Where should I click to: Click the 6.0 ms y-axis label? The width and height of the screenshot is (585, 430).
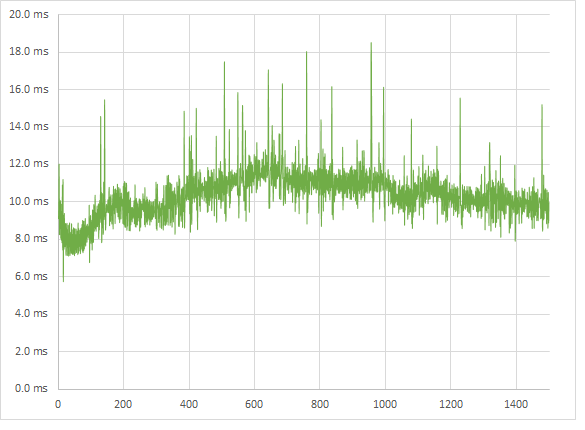coord(31,276)
